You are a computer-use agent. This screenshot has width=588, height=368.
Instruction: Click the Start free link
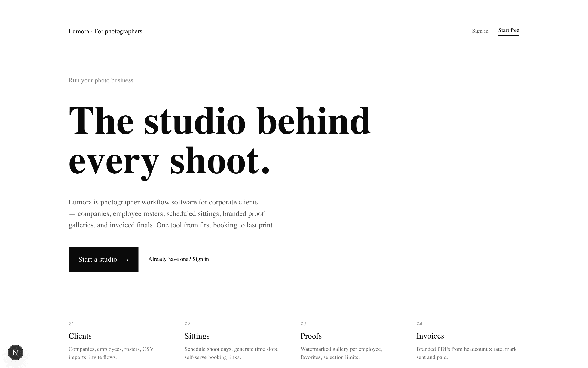click(509, 31)
